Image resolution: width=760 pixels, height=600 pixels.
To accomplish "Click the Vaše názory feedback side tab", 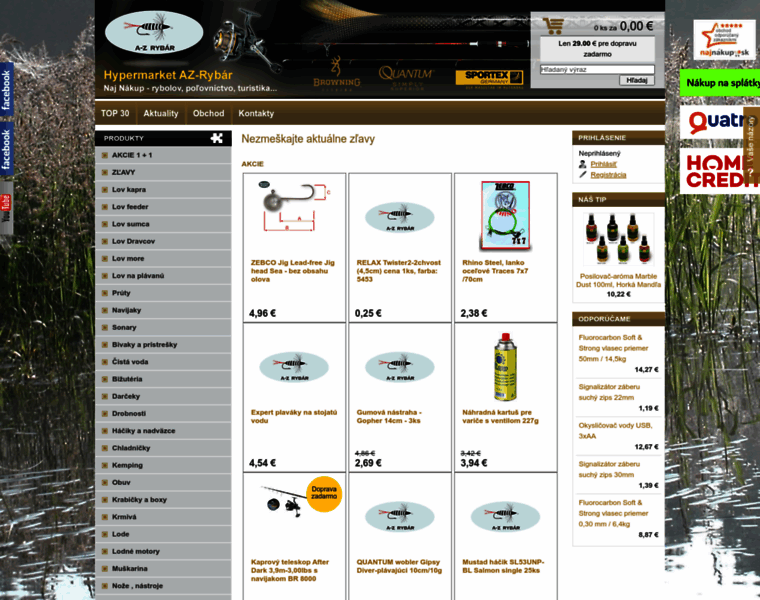I will coord(751,144).
